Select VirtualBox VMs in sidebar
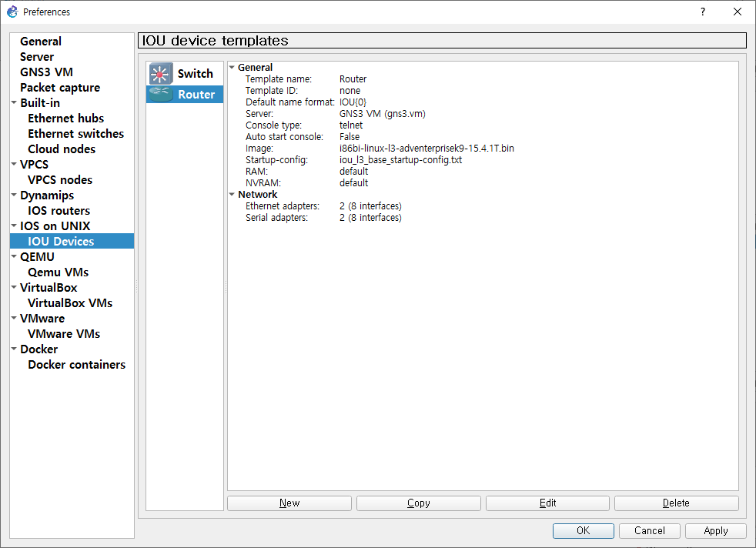Image resolution: width=756 pixels, height=548 pixels. (70, 304)
